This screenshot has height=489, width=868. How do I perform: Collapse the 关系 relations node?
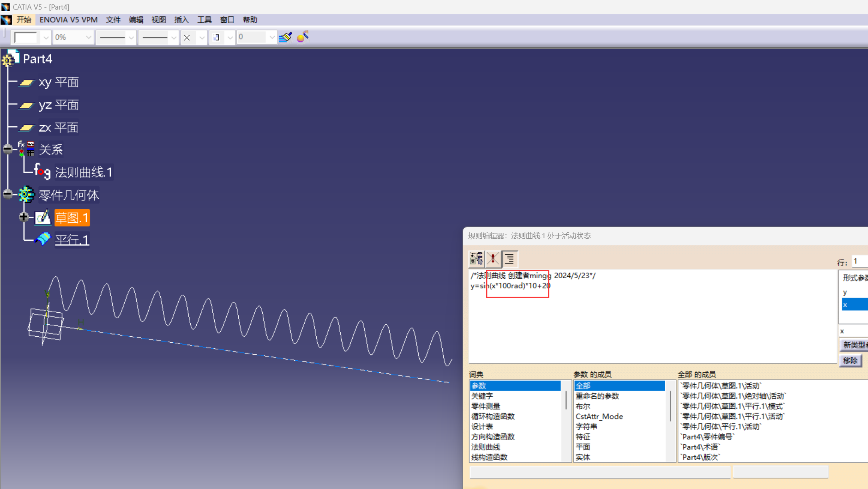tap(7, 149)
